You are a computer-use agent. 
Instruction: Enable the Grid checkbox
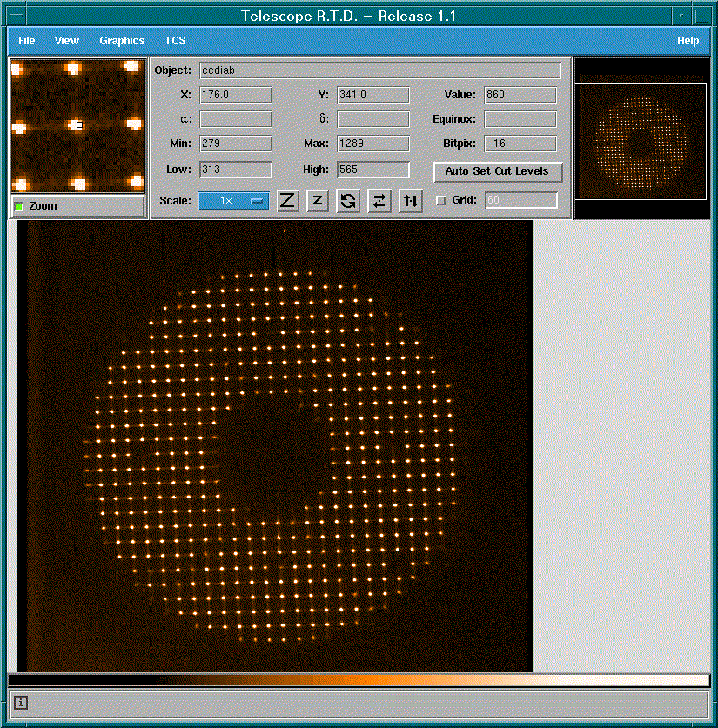tap(440, 201)
